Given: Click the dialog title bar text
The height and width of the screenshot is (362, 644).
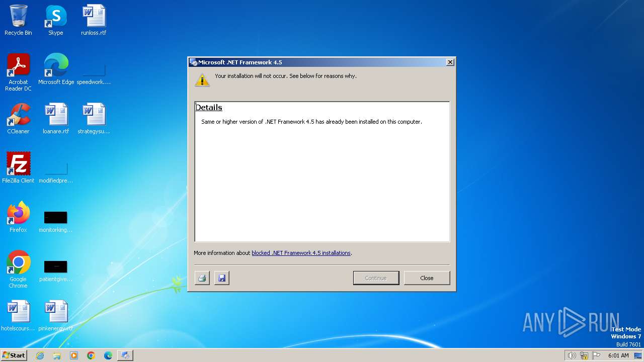Looking at the screenshot, I should [x=240, y=62].
